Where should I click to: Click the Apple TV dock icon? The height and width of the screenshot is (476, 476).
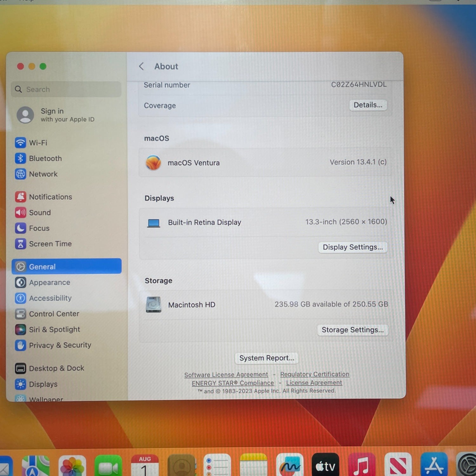325,466
